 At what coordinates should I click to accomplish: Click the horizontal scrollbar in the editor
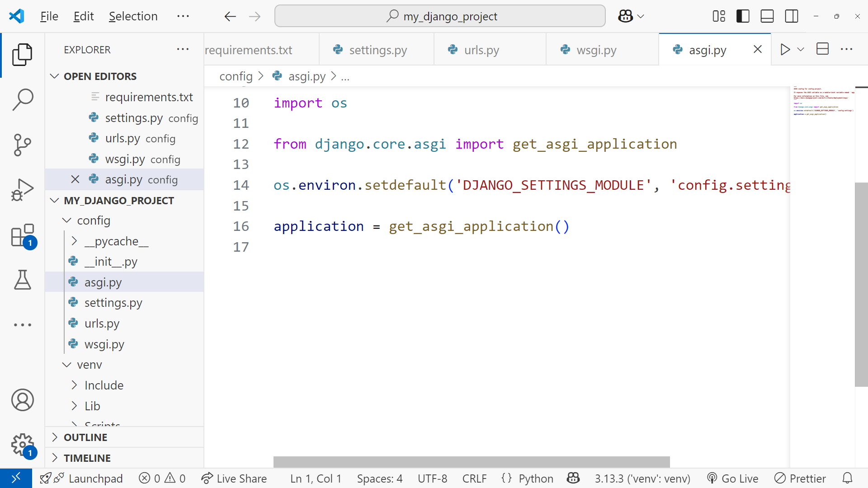point(471,461)
